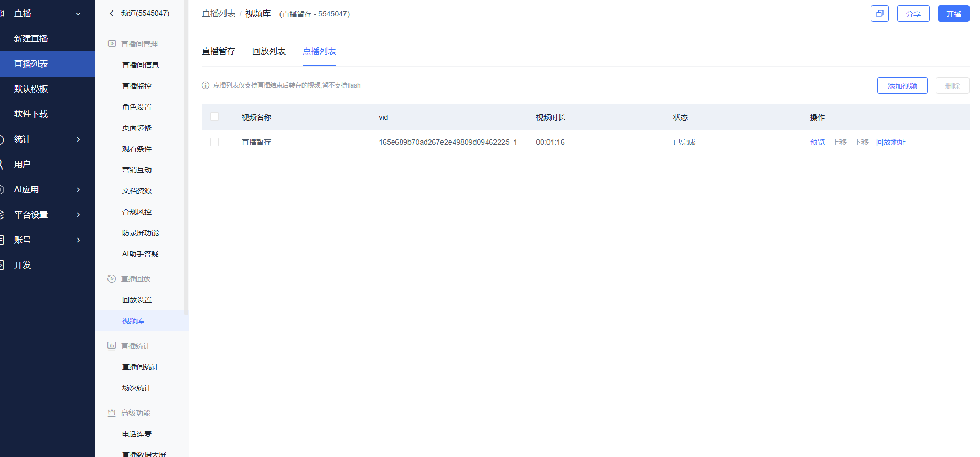
Task: Open 防录屏功能 in the channel menu
Action: (141, 233)
